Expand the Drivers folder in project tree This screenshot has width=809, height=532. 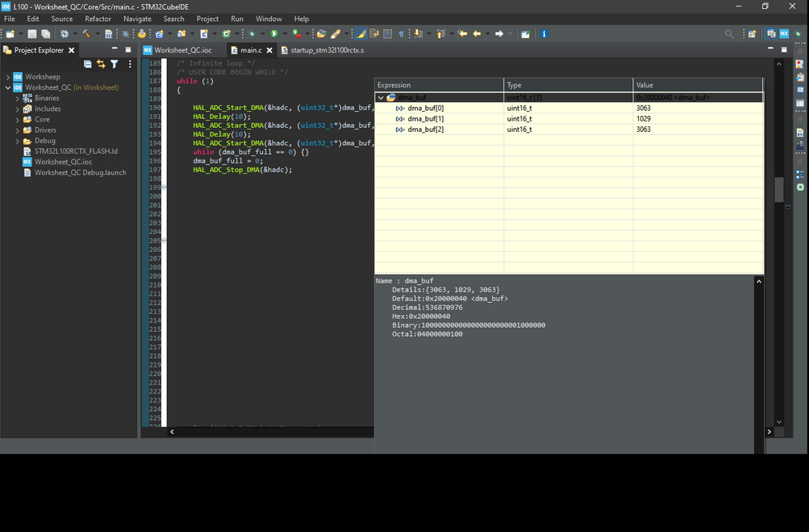(x=17, y=130)
